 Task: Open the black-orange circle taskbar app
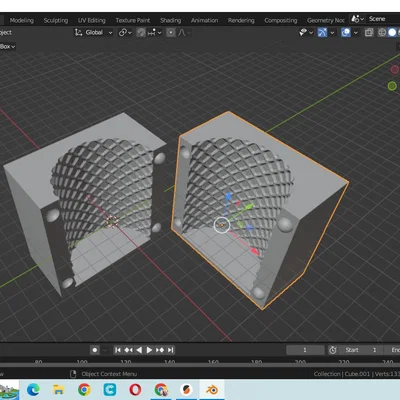(x=186, y=389)
